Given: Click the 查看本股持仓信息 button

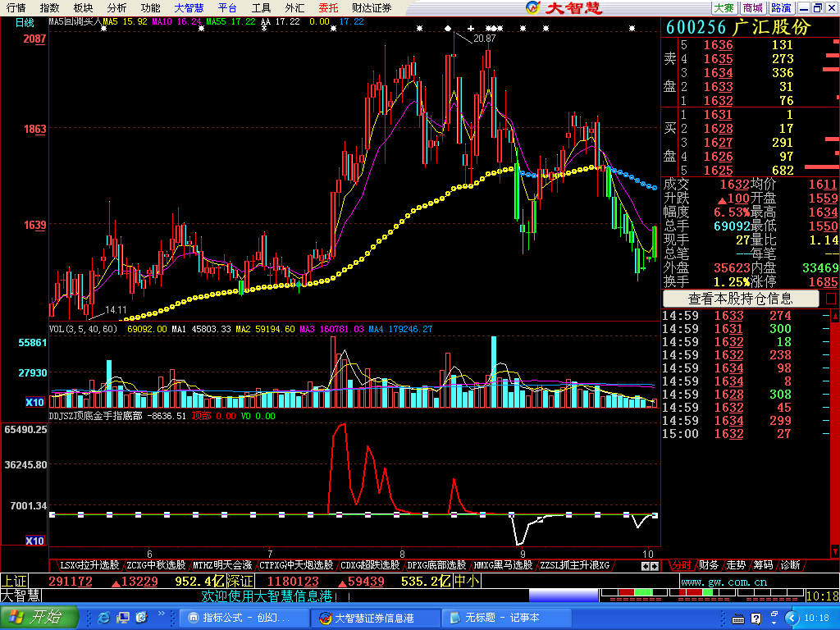Looking at the screenshot, I should (x=741, y=298).
